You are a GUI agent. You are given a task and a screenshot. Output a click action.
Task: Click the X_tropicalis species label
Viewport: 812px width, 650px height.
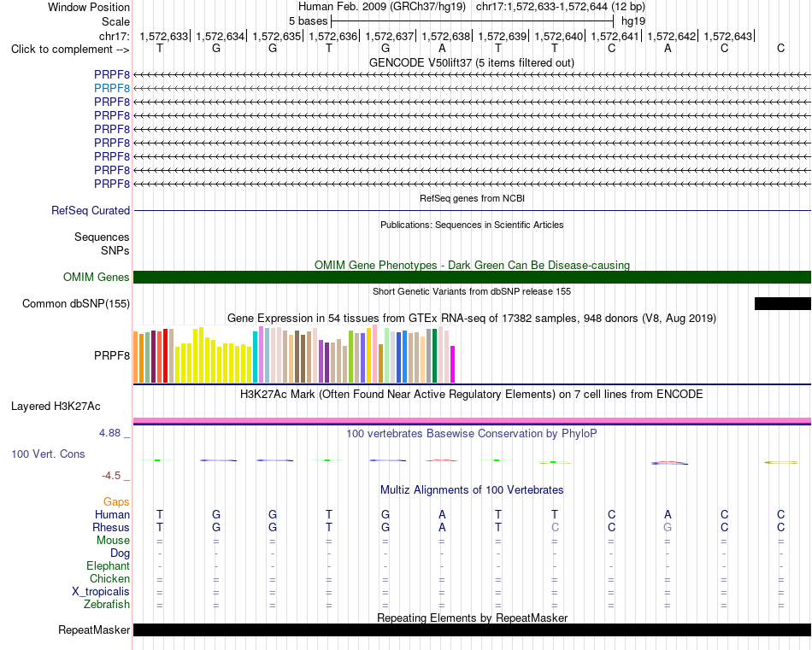point(101,592)
